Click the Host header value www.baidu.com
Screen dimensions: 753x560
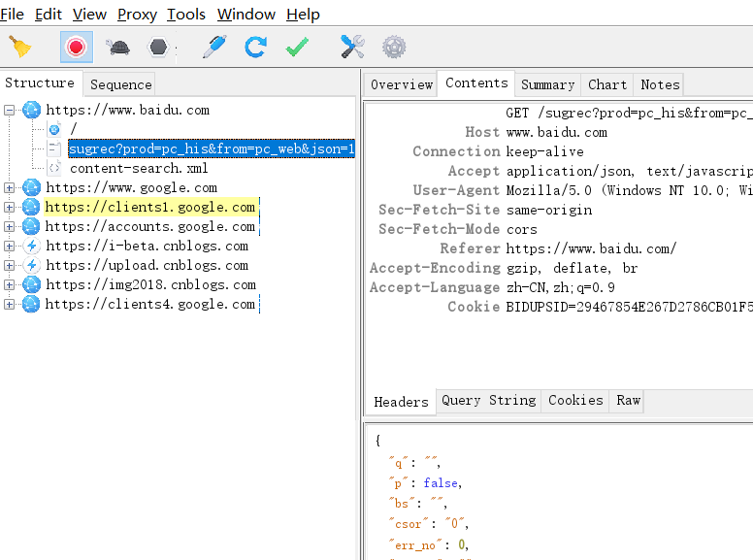(x=557, y=133)
